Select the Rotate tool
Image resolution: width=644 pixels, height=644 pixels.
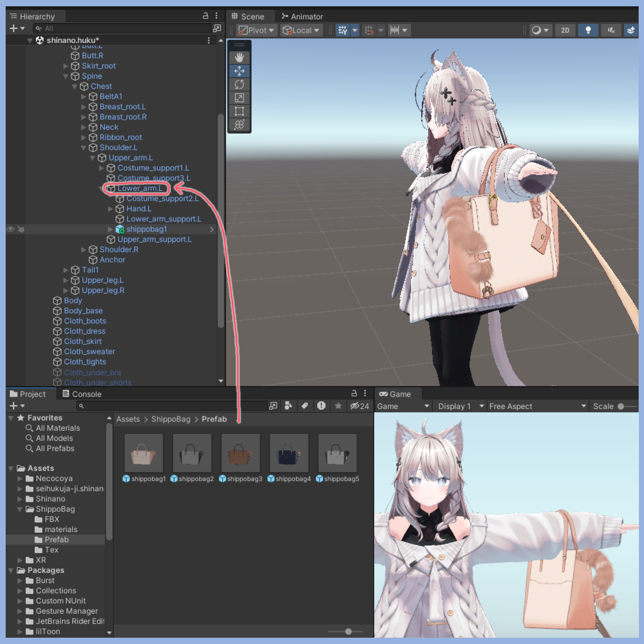pos(239,84)
